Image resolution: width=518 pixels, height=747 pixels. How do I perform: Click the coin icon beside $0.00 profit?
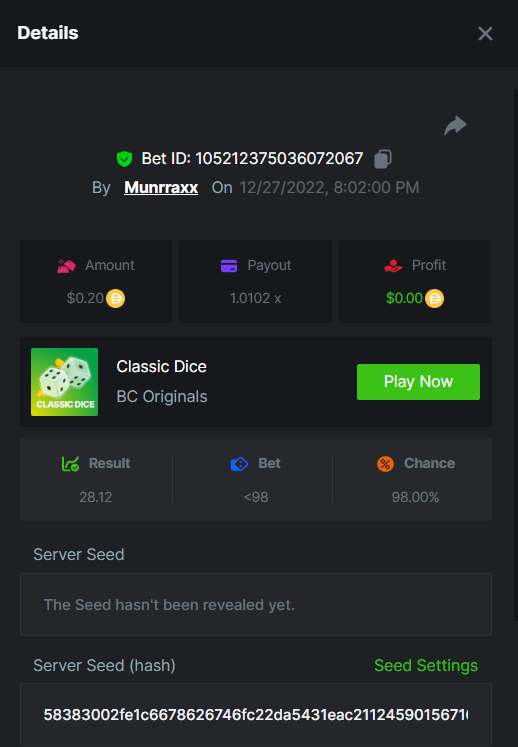point(434,299)
